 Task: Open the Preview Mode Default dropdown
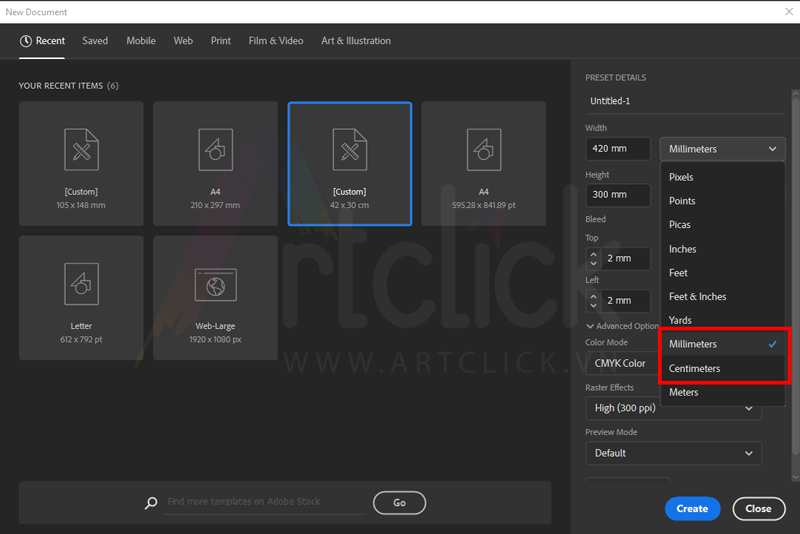673,453
